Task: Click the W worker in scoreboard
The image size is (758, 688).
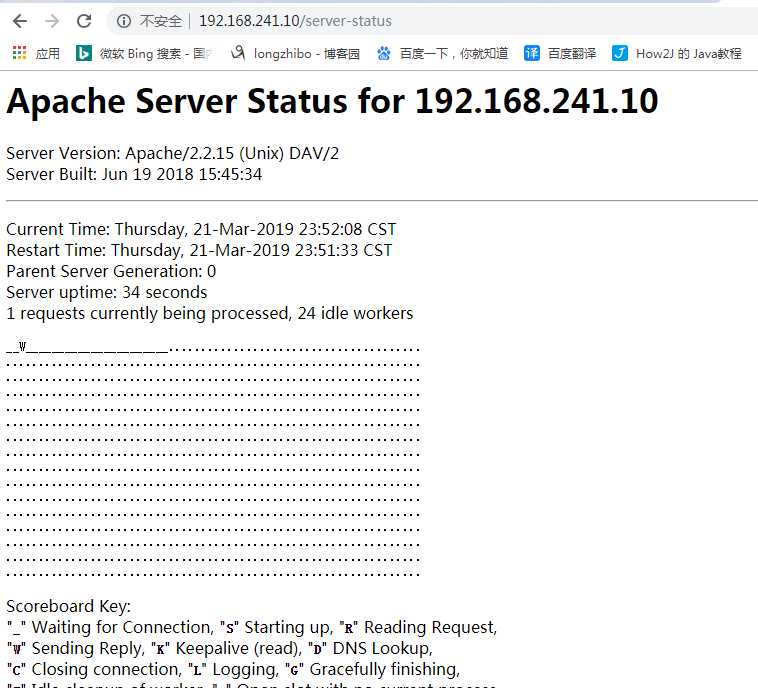Action: [x=22, y=347]
